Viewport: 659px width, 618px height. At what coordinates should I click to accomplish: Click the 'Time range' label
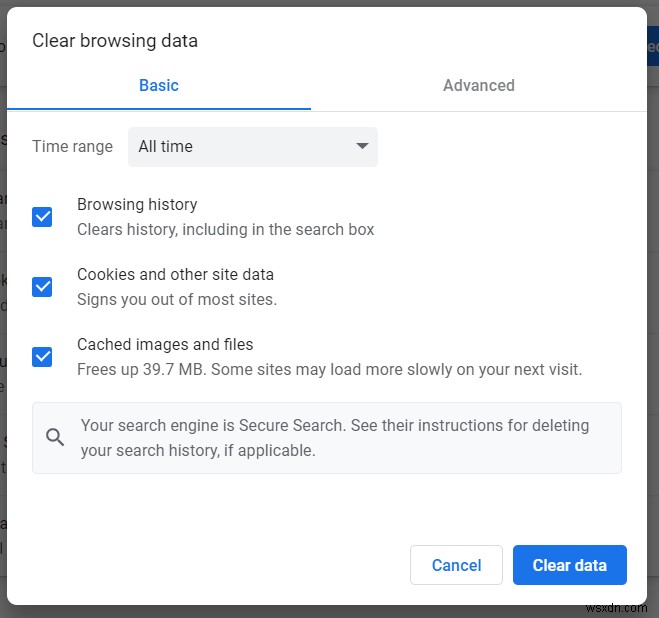pos(72,147)
